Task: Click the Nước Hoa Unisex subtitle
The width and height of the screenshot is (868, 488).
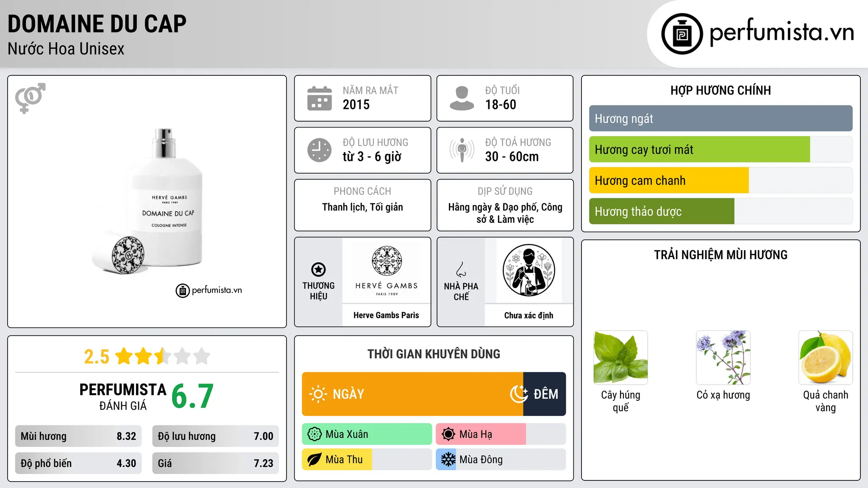Action: [66, 49]
